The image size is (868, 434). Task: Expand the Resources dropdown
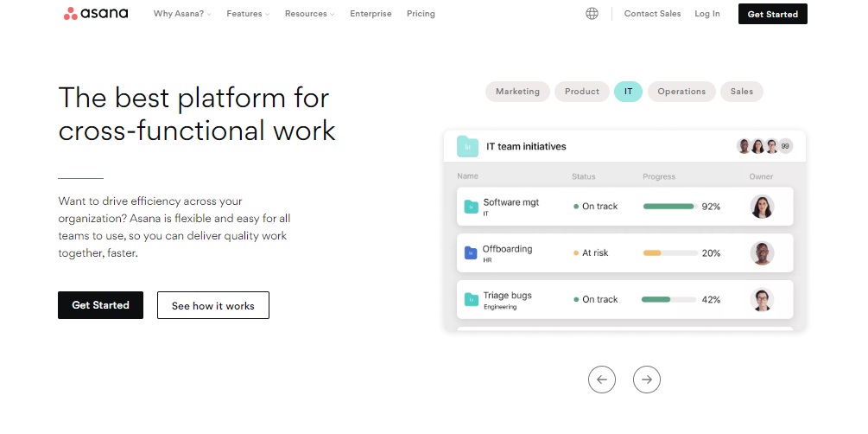pos(309,14)
